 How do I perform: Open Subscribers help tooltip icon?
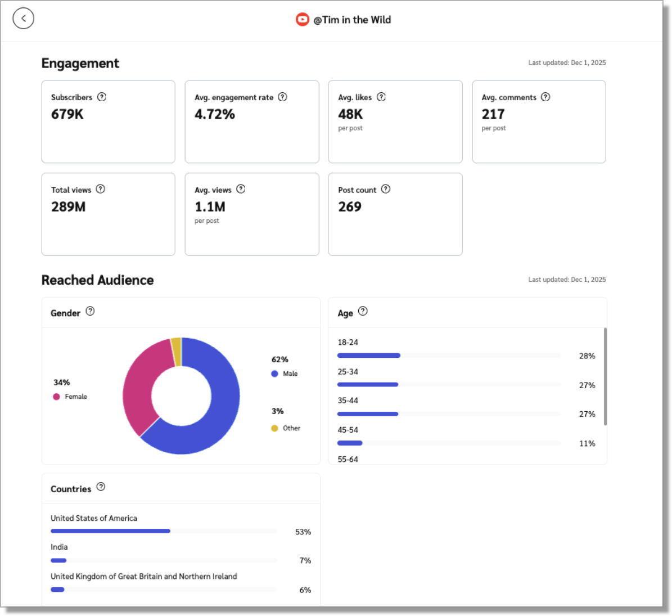pos(102,97)
